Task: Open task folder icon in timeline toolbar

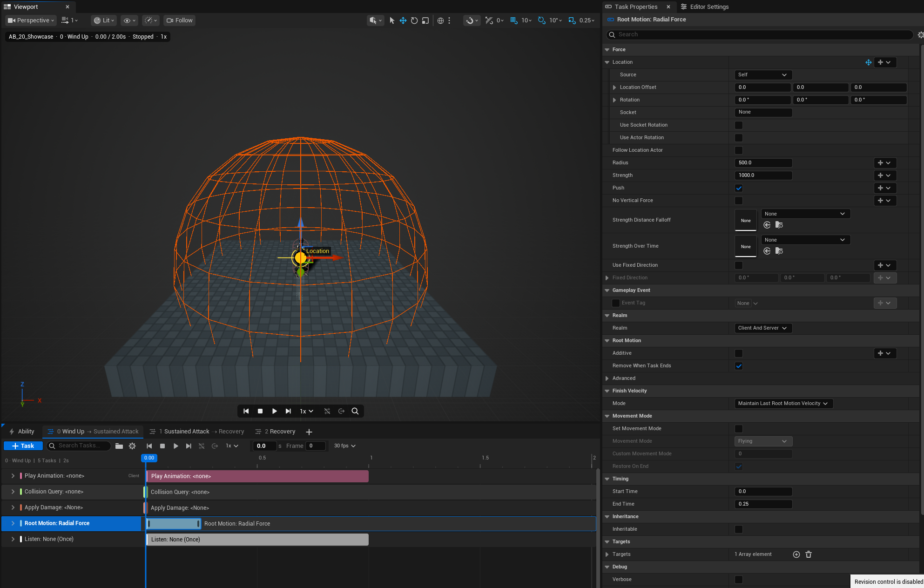Action: (x=119, y=446)
